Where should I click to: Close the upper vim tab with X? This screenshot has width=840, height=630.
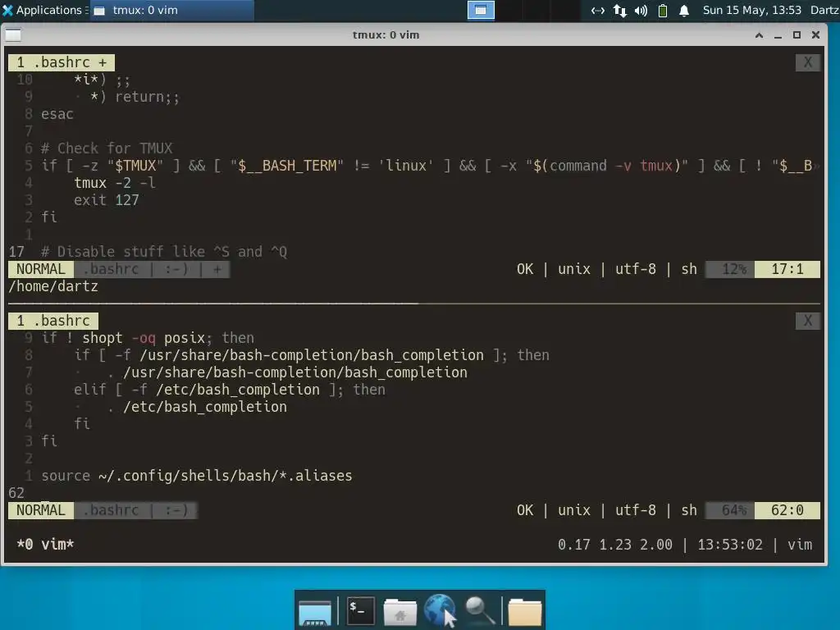(x=808, y=62)
